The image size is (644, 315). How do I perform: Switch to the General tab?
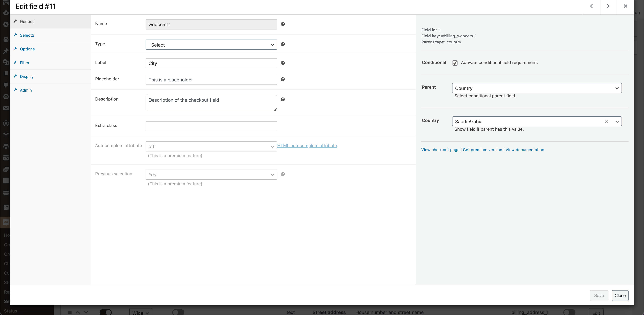[x=50, y=21]
